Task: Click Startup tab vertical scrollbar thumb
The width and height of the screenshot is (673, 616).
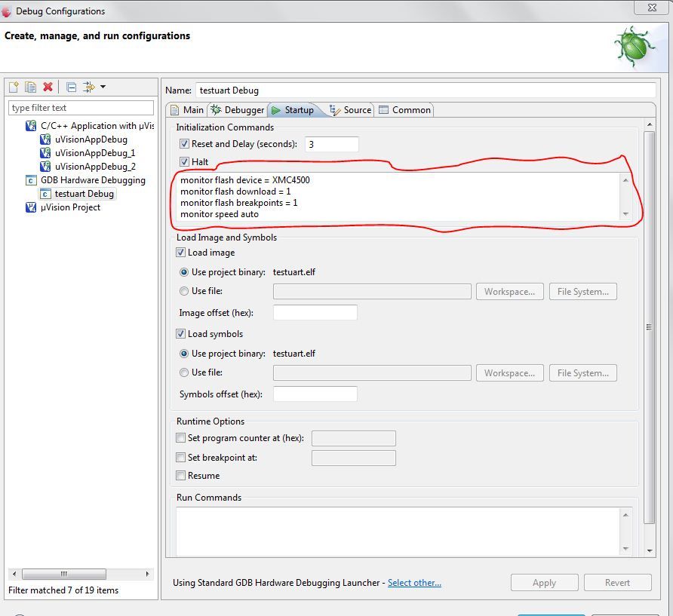Action: 650,327
